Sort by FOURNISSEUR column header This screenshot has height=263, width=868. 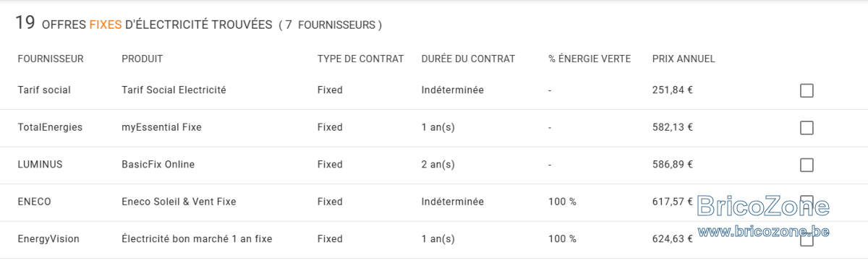point(51,59)
